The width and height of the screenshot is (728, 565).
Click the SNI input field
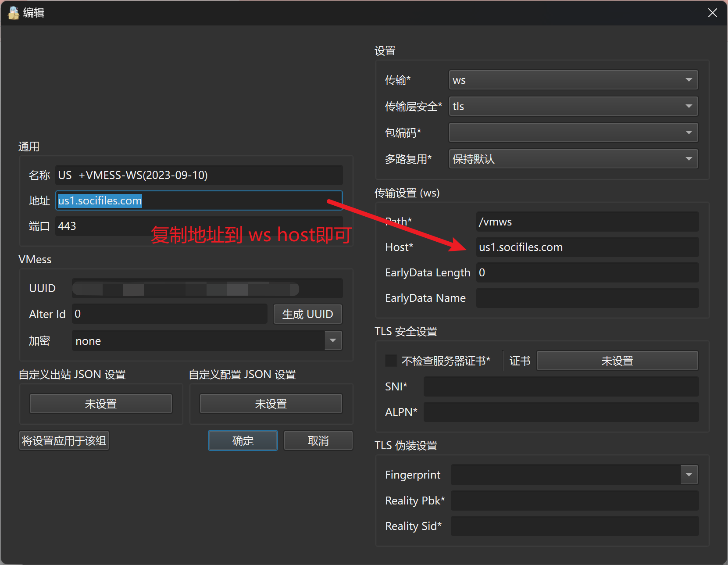click(560, 386)
